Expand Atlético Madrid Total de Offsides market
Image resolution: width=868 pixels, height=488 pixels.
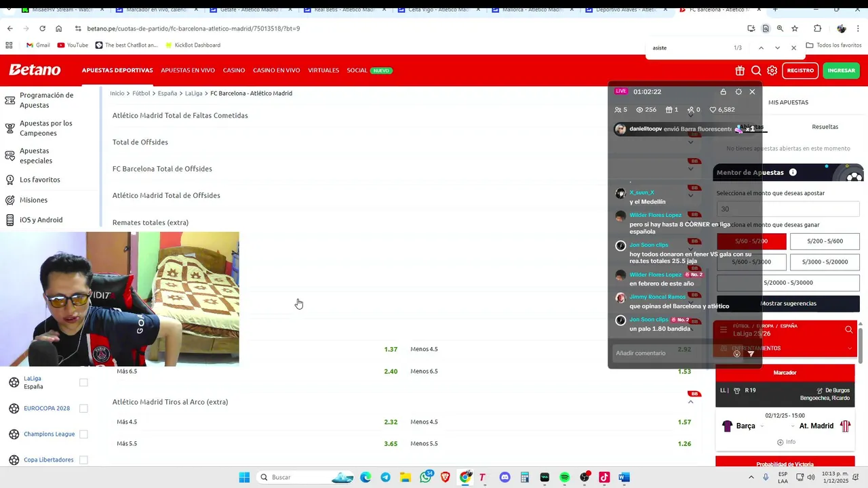pos(690,196)
